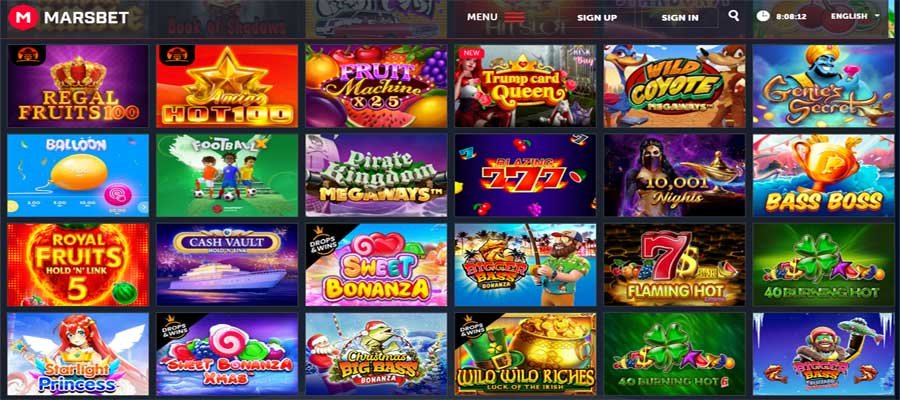Open the search magnifier icon
The image size is (900, 400).
point(734,16)
